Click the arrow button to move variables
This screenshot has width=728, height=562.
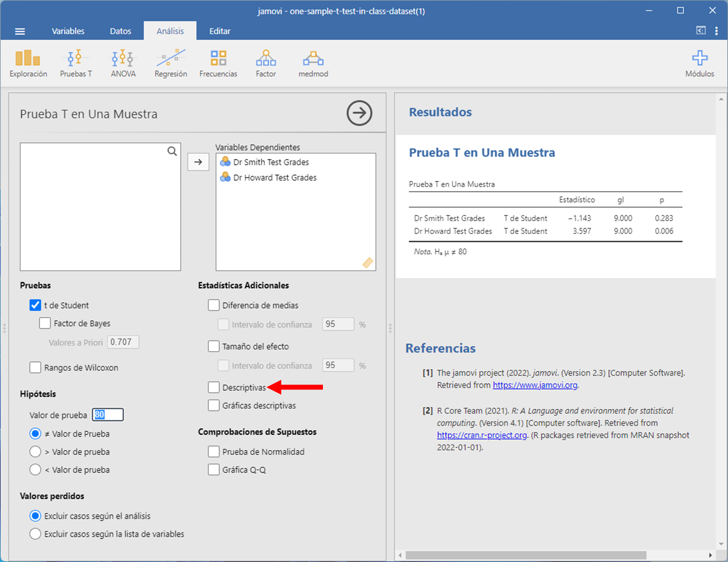[x=198, y=162]
